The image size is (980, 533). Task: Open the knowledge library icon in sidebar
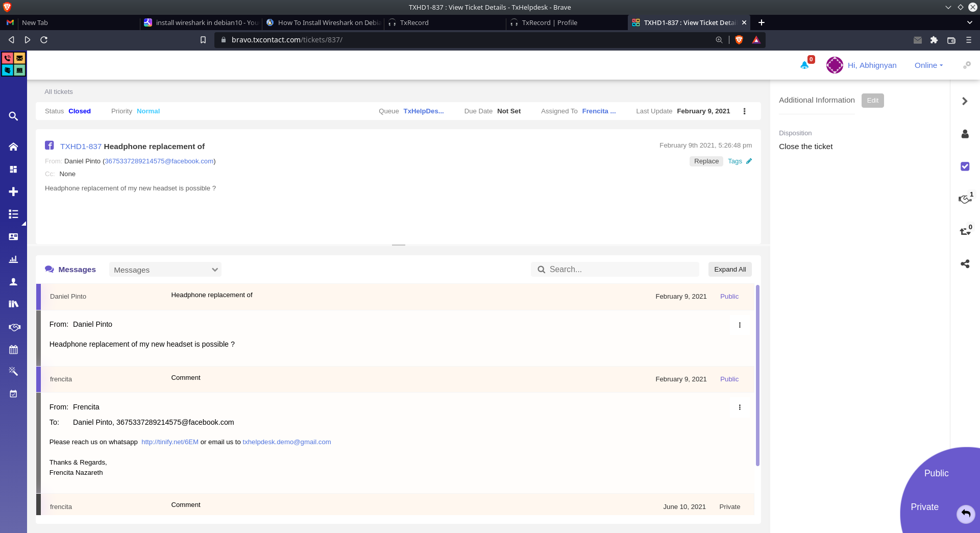coord(13,304)
